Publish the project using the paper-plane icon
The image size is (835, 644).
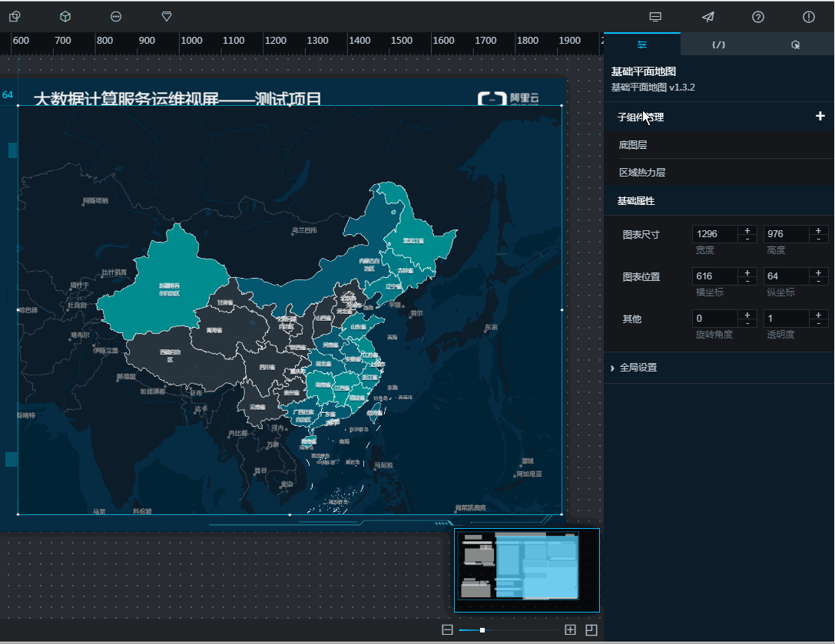point(707,17)
